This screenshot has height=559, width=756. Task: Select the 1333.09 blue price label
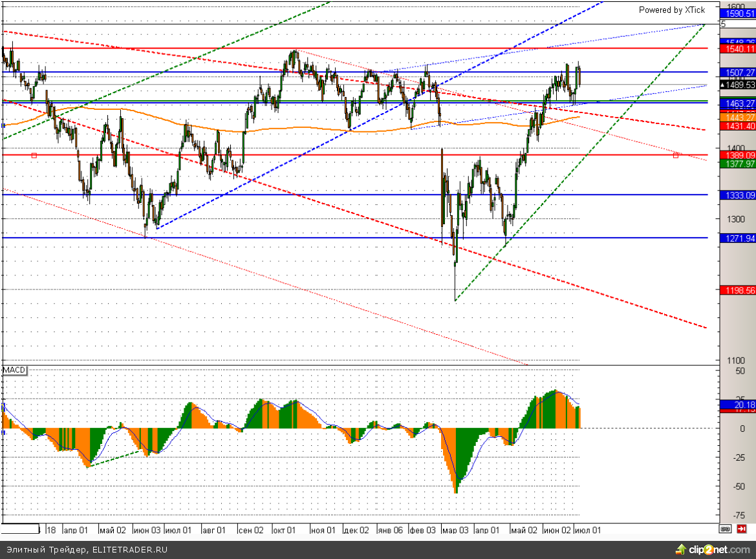click(x=738, y=195)
